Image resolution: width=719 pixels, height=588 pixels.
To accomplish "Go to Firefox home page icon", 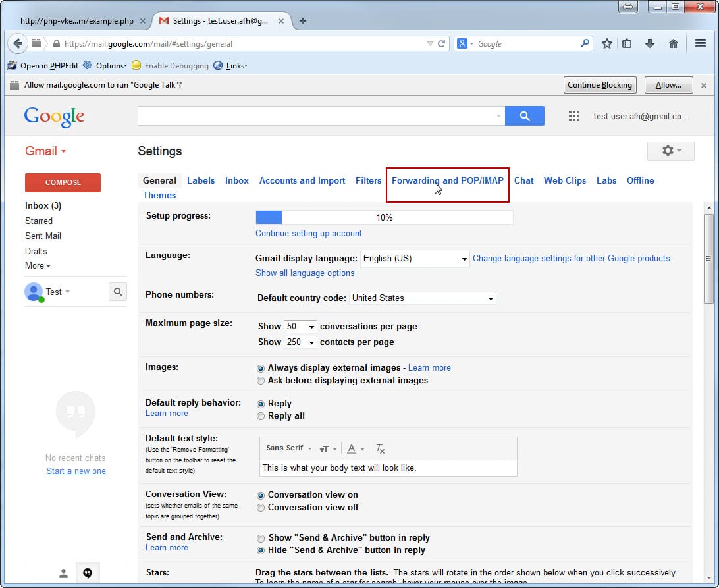I will 673,43.
